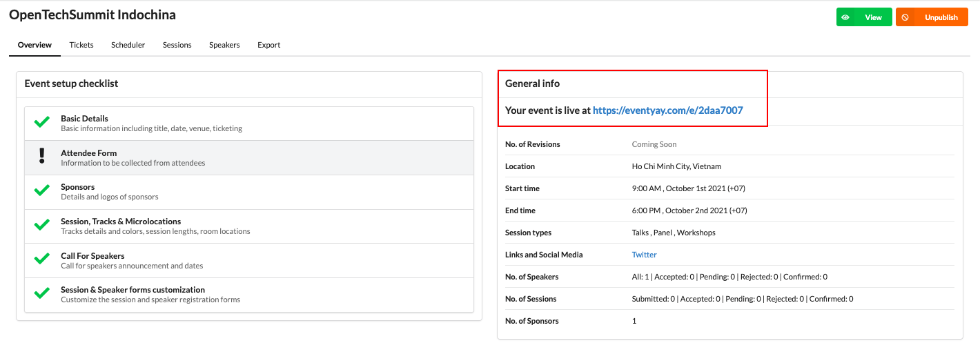Click the No. of Speakers counts line
This screenshot has height=343, width=980.
click(729, 277)
